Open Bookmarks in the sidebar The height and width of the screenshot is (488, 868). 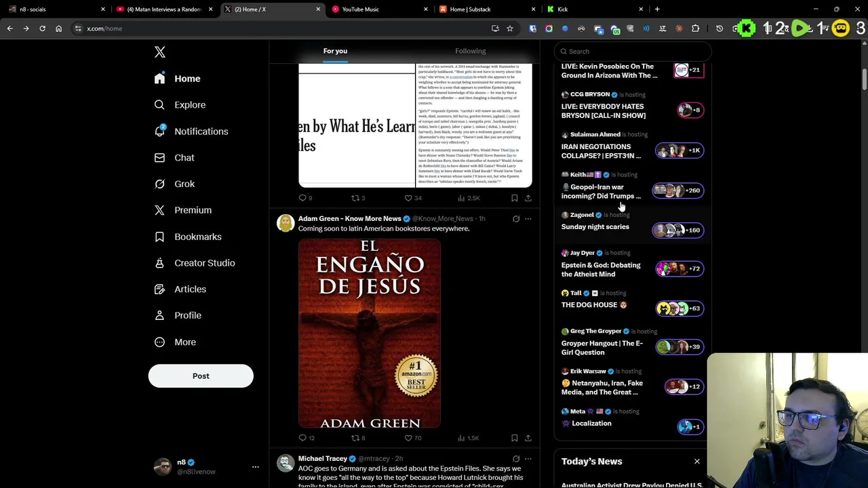tap(188, 237)
